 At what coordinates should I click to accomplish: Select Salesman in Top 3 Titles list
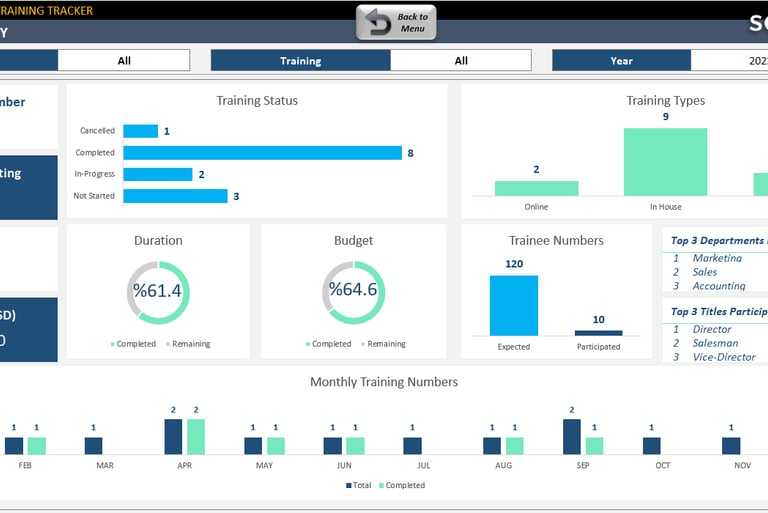point(715,343)
